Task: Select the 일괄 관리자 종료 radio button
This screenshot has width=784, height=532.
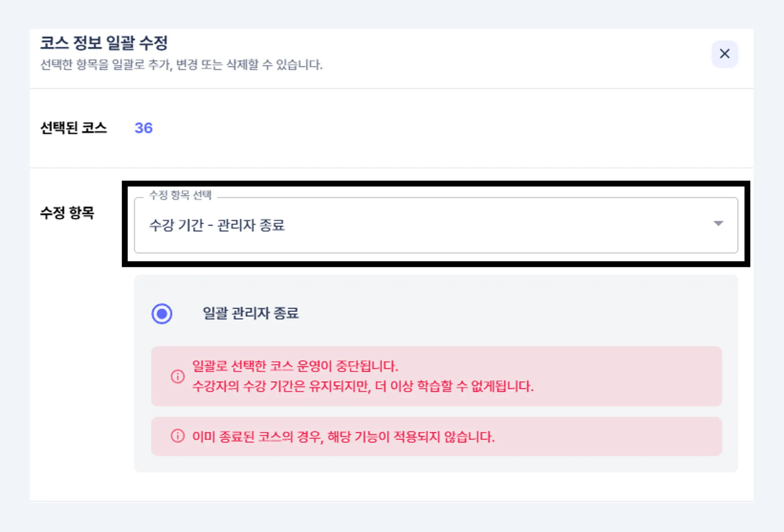Action: [x=162, y=314]
